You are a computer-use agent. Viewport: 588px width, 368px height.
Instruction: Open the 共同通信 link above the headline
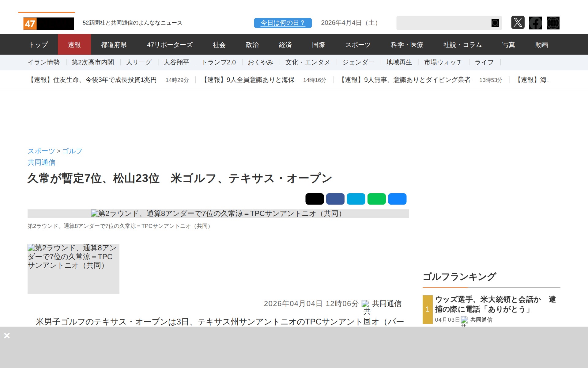[x=42, y=162]
